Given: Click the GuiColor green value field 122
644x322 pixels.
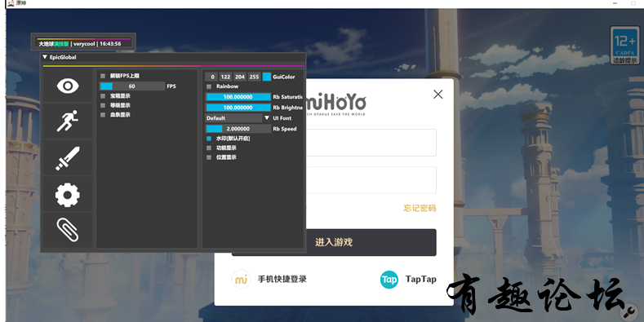Looking at the screenshot, I should click(225, 77).
